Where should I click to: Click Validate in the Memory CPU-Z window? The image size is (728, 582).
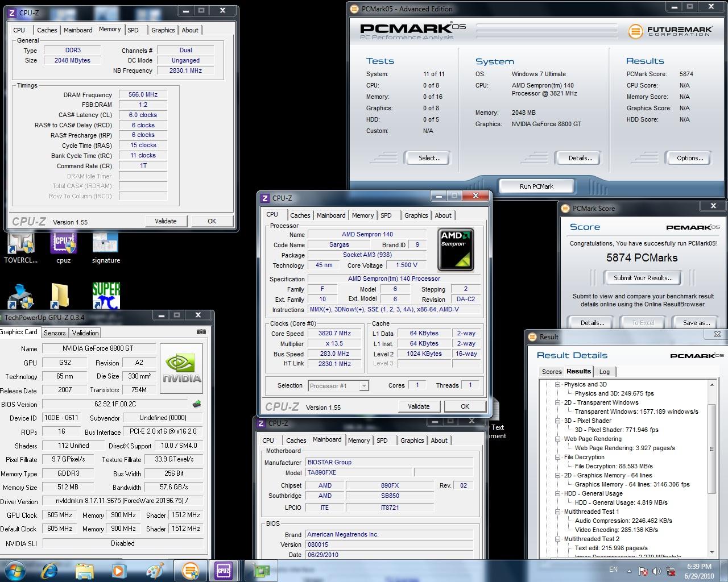point(166,221)
